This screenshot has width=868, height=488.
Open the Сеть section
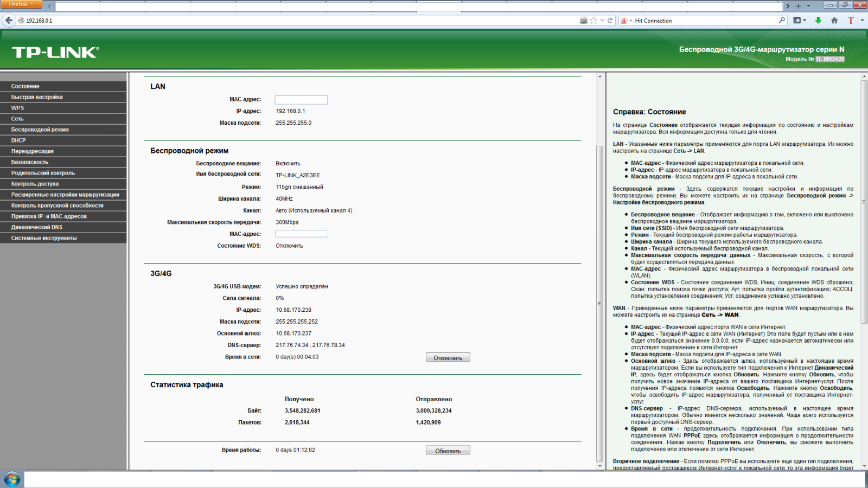(x=63, y=119)
